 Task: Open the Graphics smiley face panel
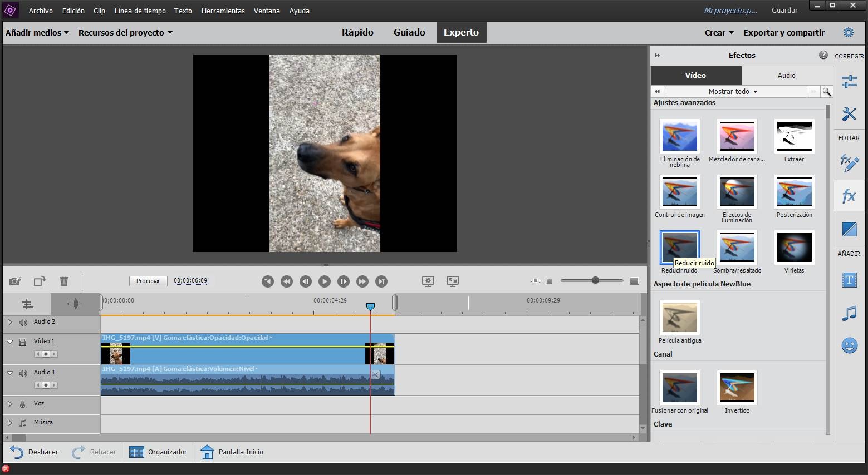(x=849, y=345)
